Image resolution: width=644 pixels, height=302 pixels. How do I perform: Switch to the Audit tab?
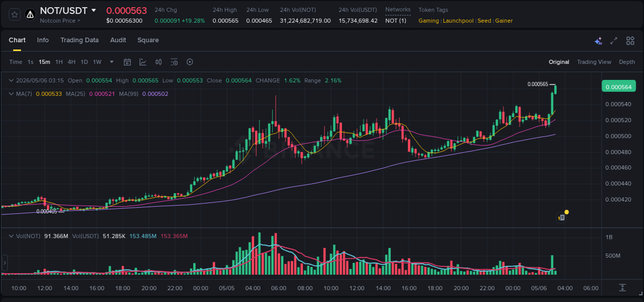pos(118,40)
